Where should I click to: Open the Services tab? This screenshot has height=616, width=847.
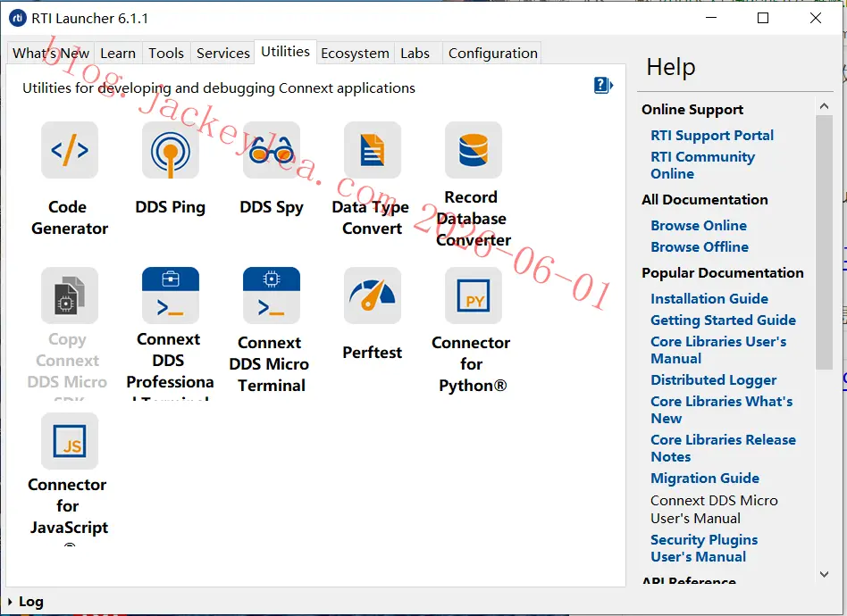coord(223,54)
